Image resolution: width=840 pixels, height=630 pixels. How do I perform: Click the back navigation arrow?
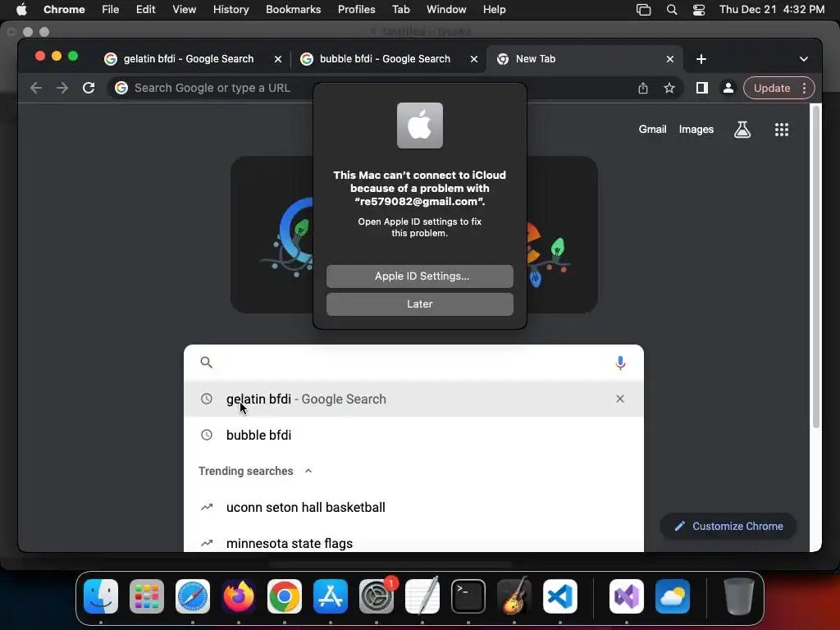(36, 88)
